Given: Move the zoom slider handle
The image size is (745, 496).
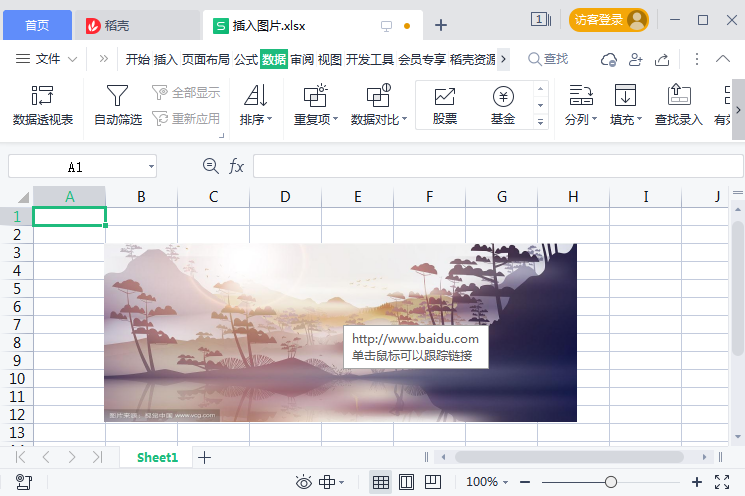Looking at the screenshot, I should pos(611,482).
